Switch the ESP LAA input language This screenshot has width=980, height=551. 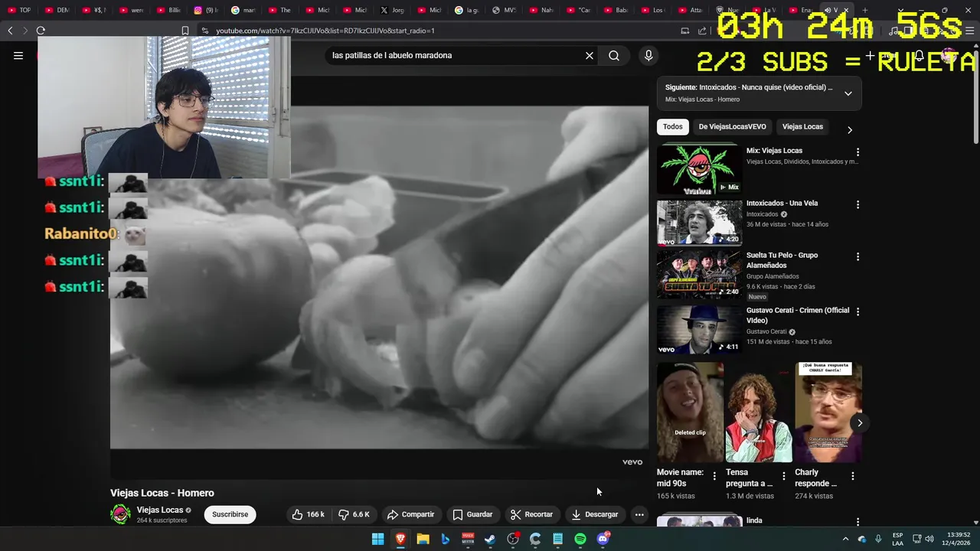[x=897, y=539]
